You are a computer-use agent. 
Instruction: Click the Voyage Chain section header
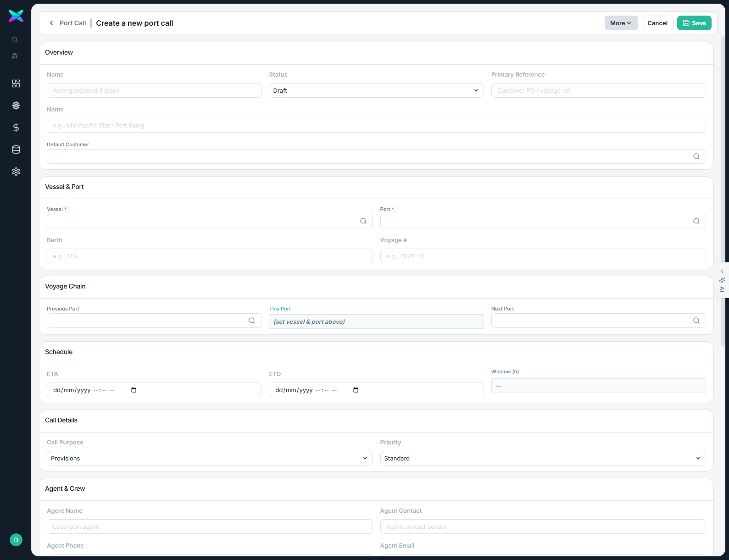pyautogui.click(x=65, y=286)
